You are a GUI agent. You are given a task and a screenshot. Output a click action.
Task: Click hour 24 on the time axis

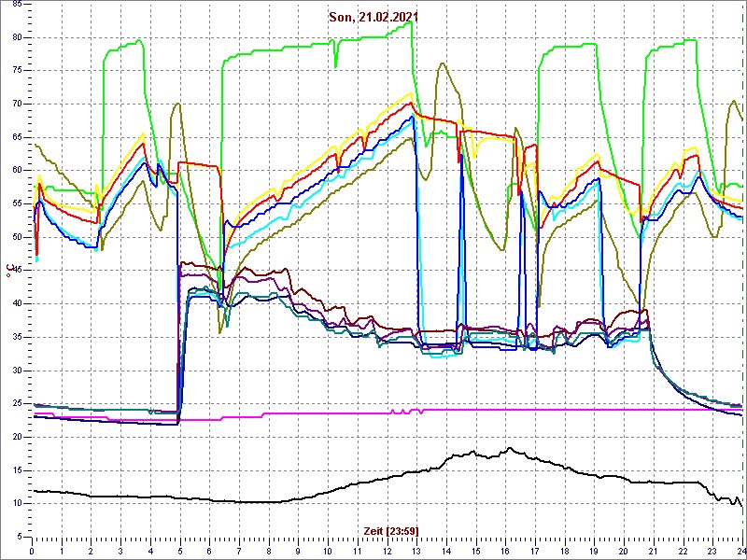click(740, 550)
